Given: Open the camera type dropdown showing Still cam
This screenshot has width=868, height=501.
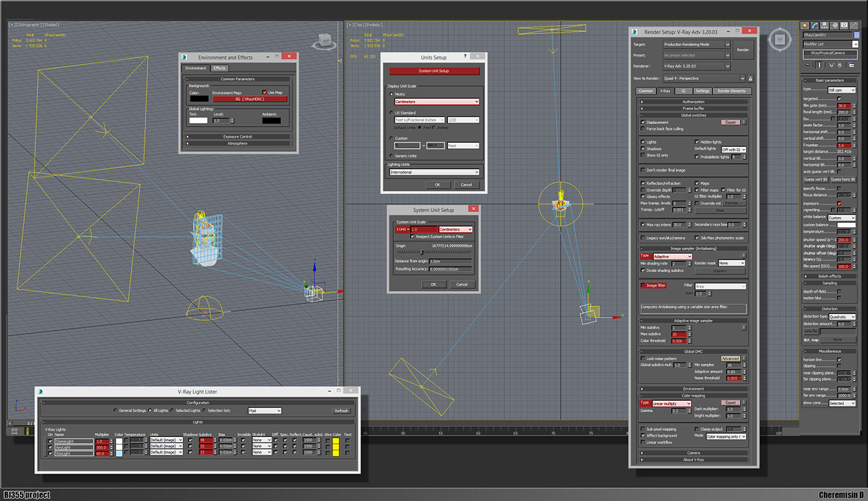Looking at the screenshot, I should tap(842, 90).
